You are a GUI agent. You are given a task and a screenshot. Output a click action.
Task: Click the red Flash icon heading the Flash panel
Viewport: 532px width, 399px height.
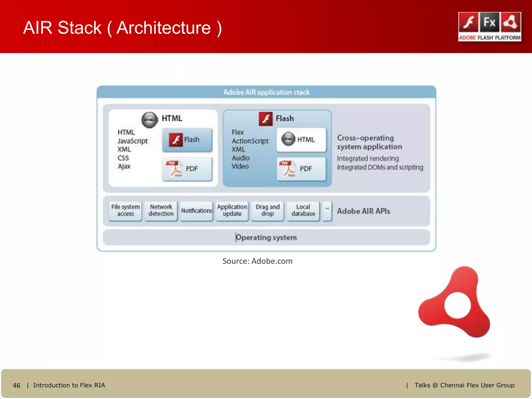(x=266, y=119)
